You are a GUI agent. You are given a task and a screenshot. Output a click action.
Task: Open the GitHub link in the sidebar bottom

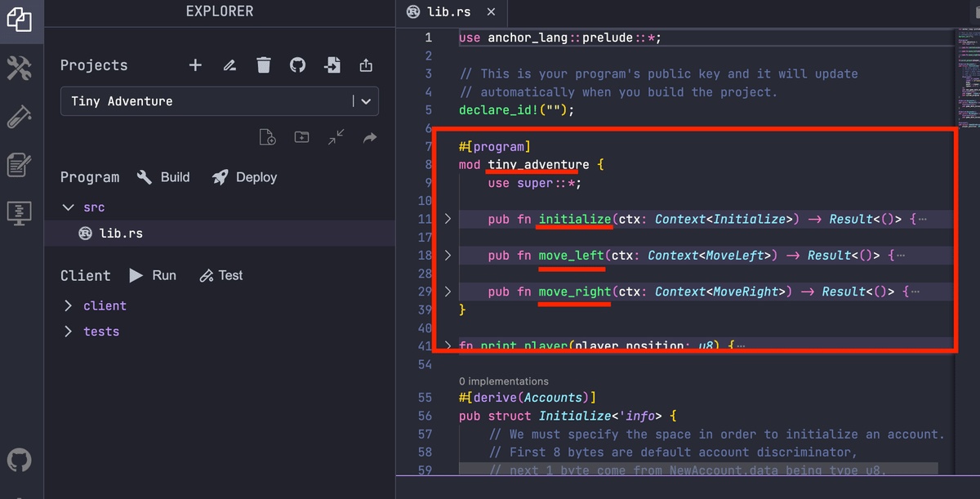(x=19, y=460)
